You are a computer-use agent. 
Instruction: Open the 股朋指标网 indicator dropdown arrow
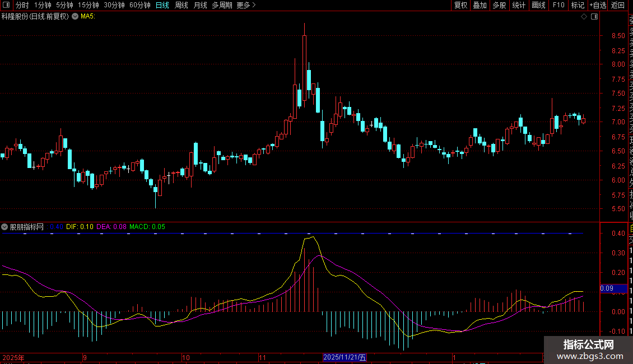pos(5,227)
